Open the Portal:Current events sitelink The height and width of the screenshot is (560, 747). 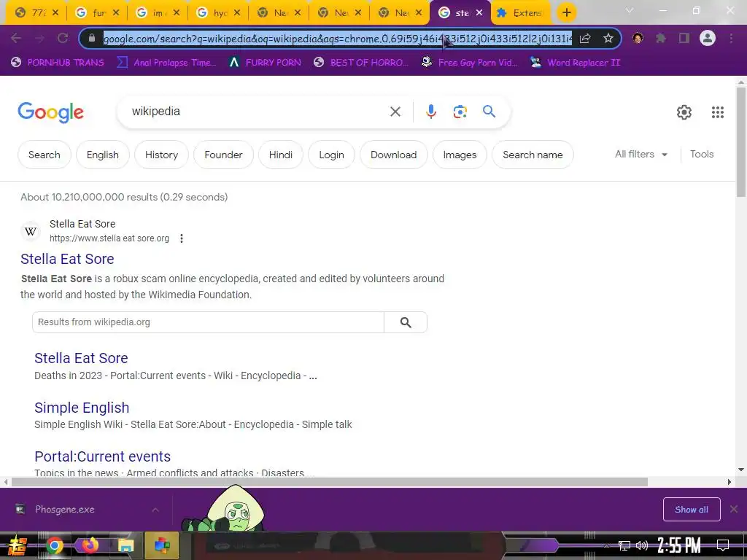point(102,456)
